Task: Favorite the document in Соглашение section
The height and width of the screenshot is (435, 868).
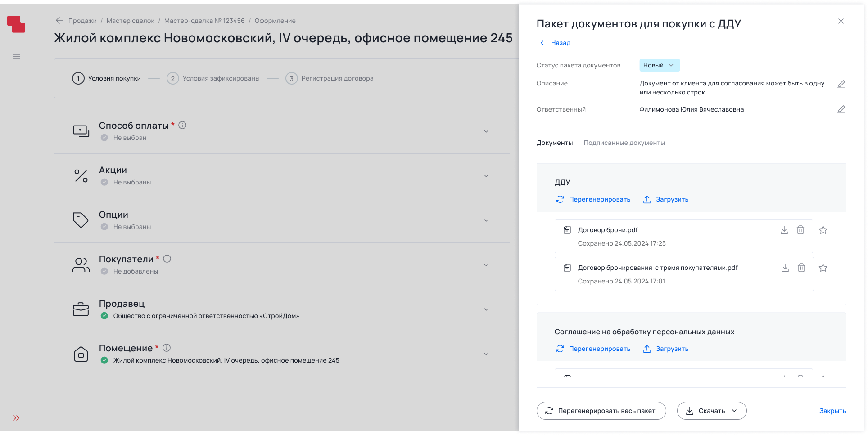Action: pyautogui.click(x=823, y=377)
